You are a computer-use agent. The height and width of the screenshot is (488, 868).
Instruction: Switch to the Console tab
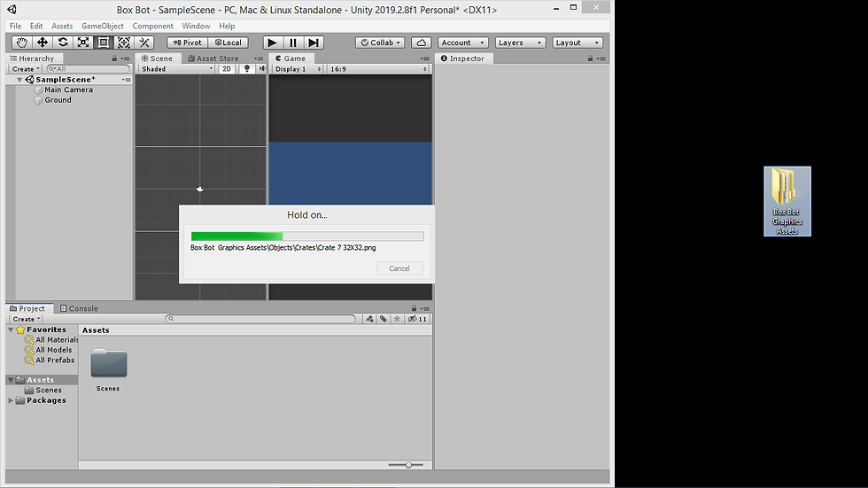(79, 309)
